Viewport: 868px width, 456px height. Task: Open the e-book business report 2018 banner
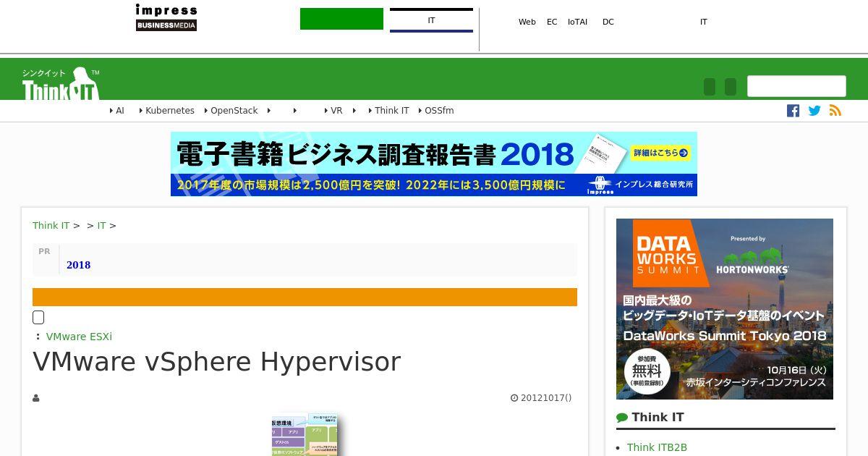click(434, 164)
